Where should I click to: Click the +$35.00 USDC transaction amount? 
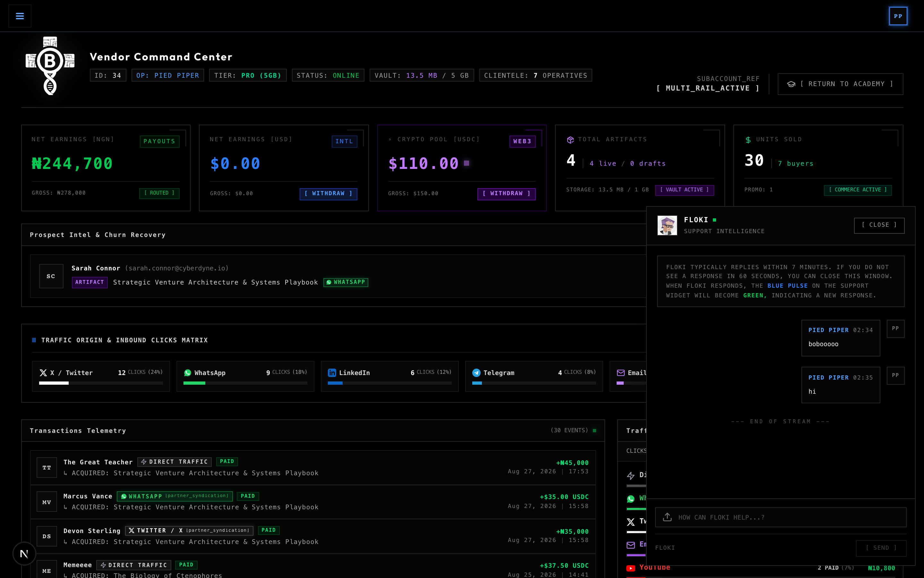[x=564, y=497]
